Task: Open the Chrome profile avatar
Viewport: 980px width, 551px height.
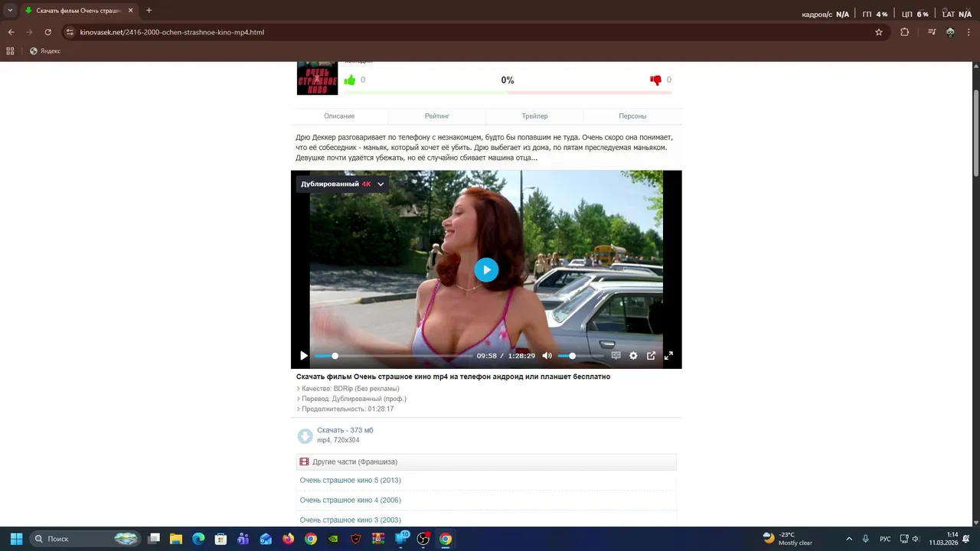Action: 950,32
